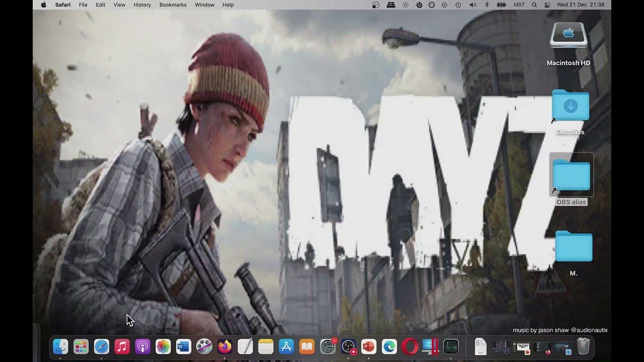This screenshot has height=362, width=644.
Task: Open Activity Monitor in the Dock
Action: click(x=451, y=346)
